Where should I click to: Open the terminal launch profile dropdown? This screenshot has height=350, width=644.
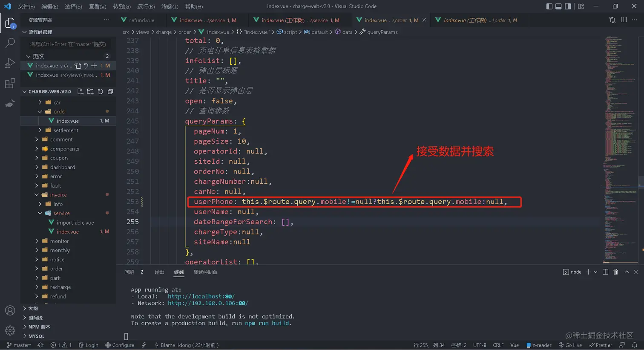(595, 272)
